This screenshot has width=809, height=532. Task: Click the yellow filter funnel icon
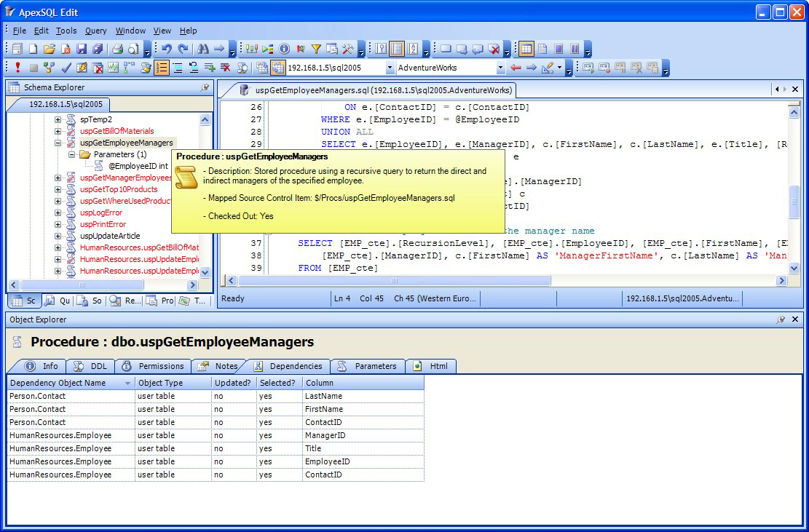pyautogui.click(x=316, y=49)
